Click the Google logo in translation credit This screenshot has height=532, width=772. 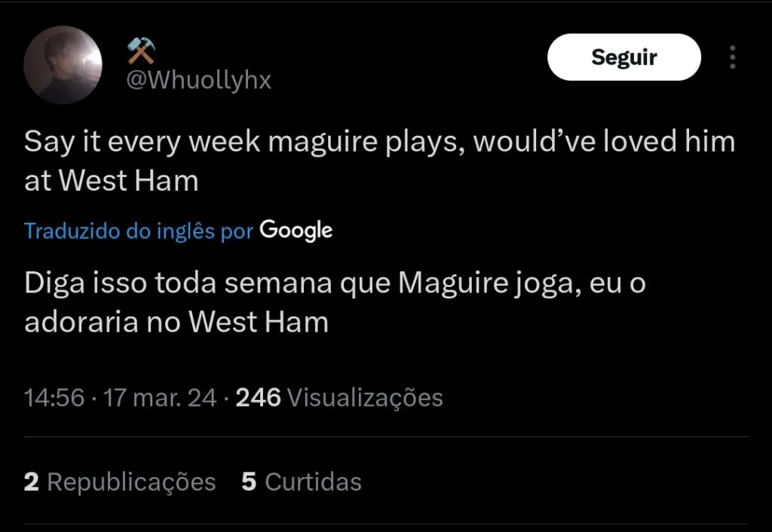coord(296,231)
